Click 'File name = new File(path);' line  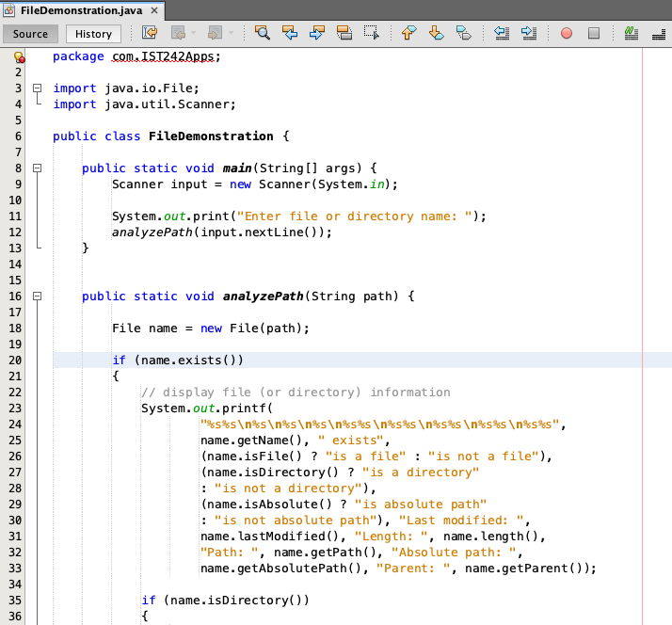tap(211, 329)
